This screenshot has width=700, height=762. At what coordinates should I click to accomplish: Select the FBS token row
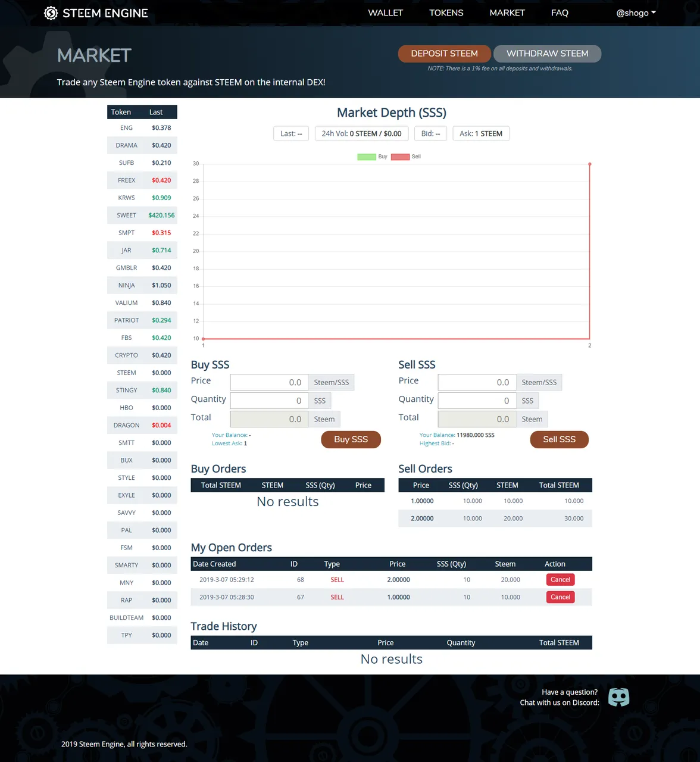tap(142, 338)
